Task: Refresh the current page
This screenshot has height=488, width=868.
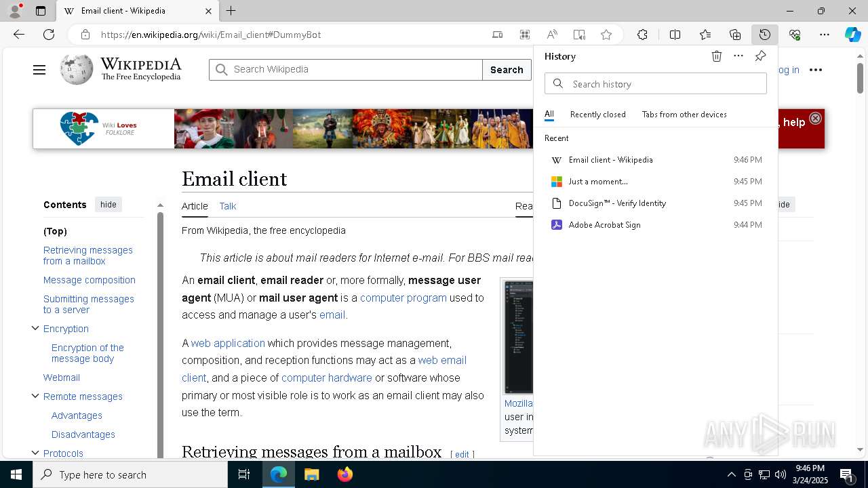Action: (49, 35)
